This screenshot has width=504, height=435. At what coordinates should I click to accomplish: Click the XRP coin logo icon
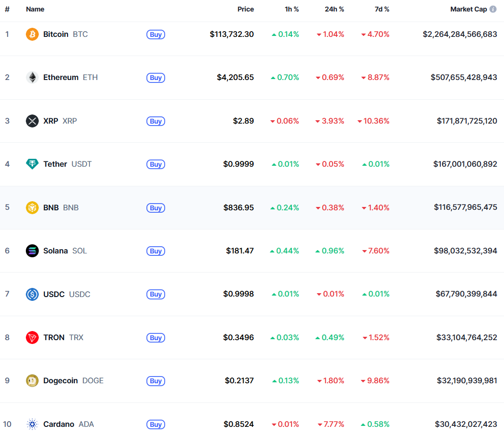coord(32,121)
